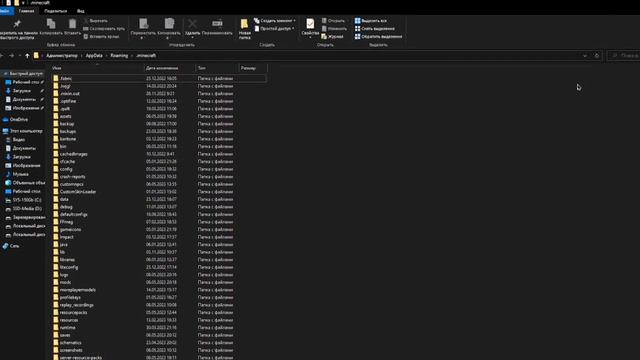Select Этот компьютер in the sidebar
This screenshot has height=360, width=640.
point(22,131)
